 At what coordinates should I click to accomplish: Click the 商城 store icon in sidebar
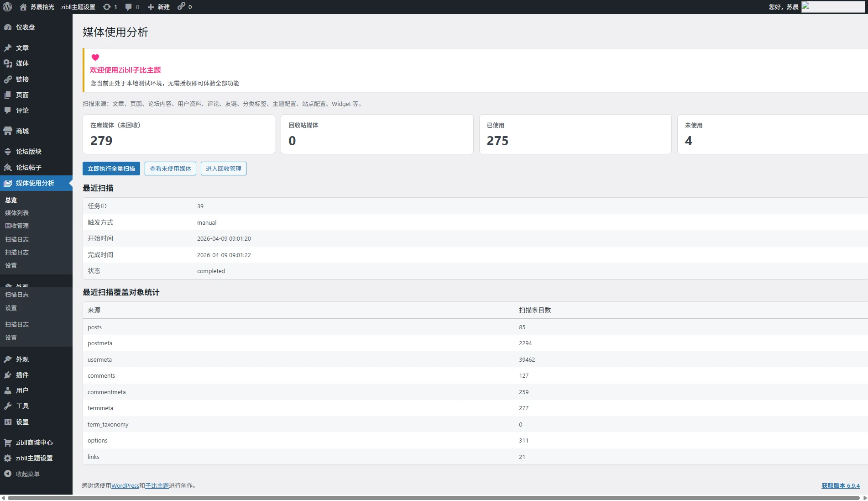pyautogui.click(x=8, y=131)
